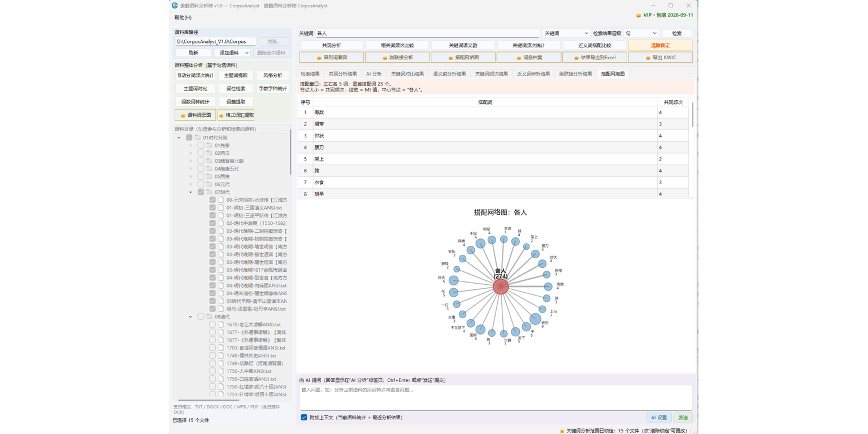Image resolution: width=868 pixels, height=434 pixels.
Task: Click the crown icon on 异形词兼容 button
Action: 319,58
